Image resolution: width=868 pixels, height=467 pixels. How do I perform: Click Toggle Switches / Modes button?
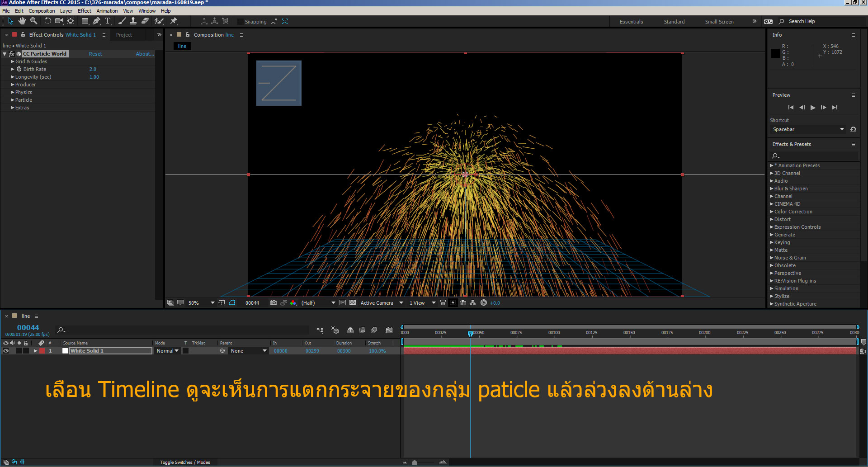[x=185, y=462]
